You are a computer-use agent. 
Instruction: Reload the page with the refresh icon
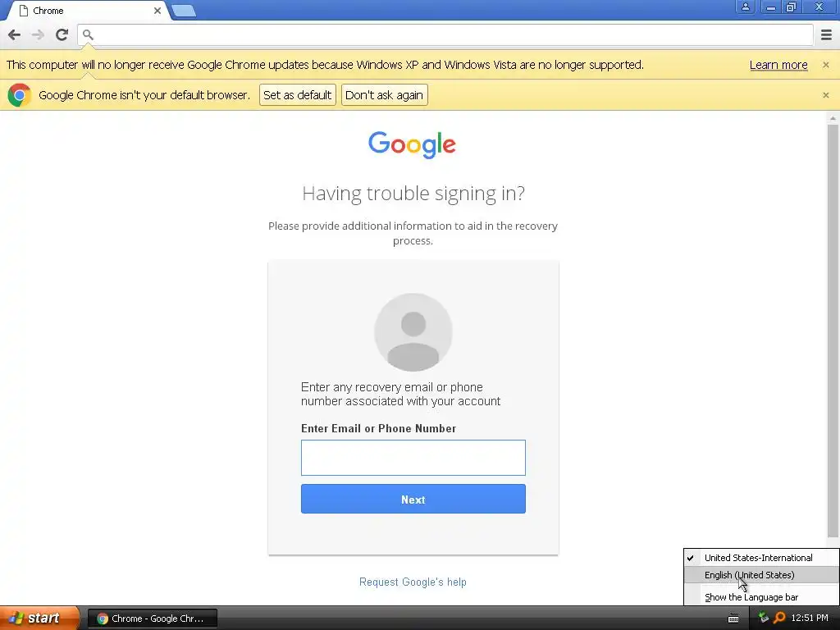click(x=62, y=34)
